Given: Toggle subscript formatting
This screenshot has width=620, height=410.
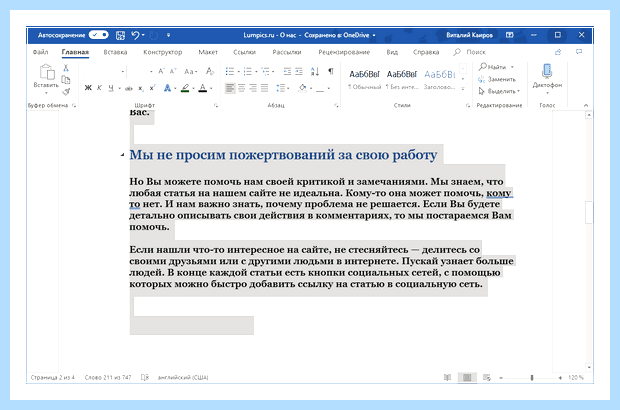Looking at the screenshot, I should tap(141, 88).
